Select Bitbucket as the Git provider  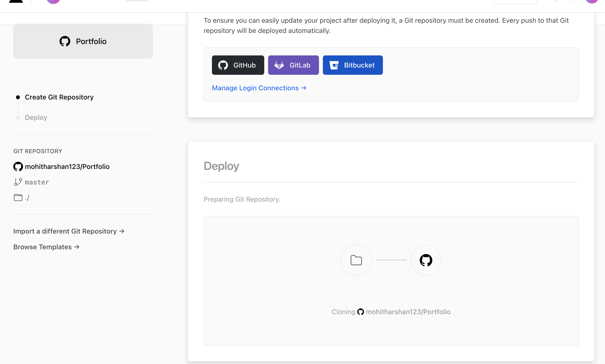352,65
